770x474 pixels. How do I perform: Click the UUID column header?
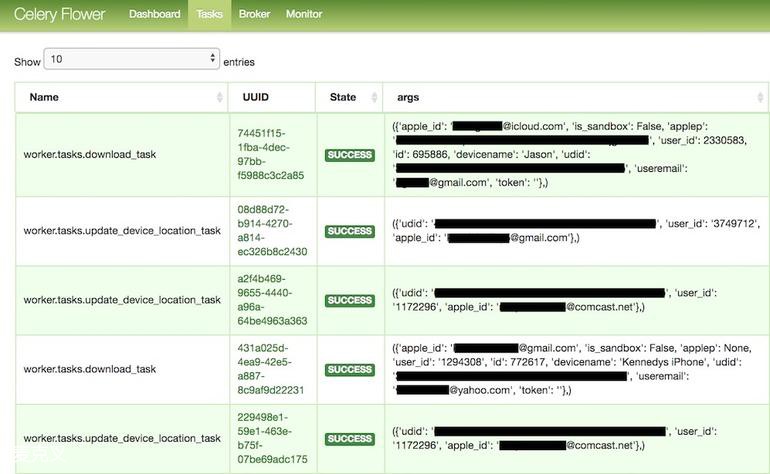(272, 97)
